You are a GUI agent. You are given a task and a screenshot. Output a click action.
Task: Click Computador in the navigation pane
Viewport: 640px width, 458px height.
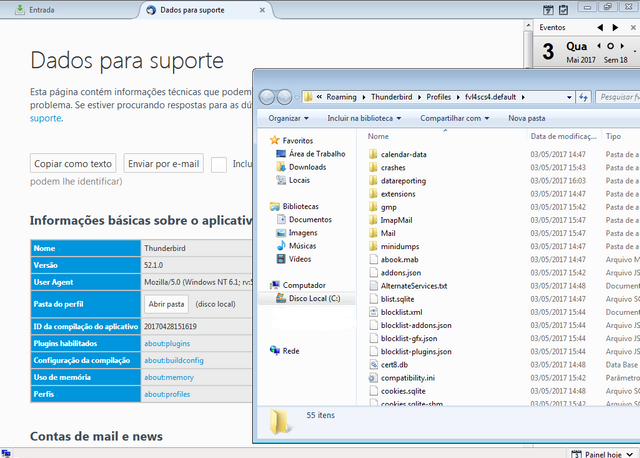[x=298, y=285]
